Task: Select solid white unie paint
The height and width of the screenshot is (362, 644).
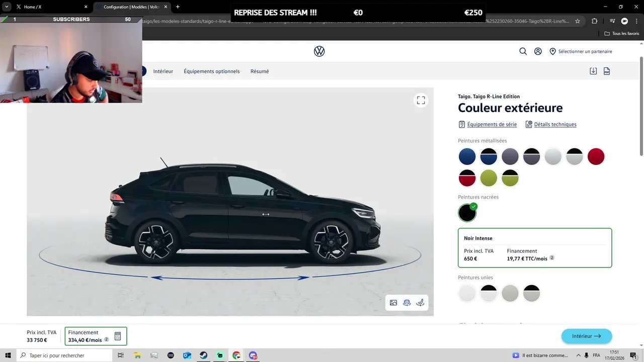Action: [467, 293]
